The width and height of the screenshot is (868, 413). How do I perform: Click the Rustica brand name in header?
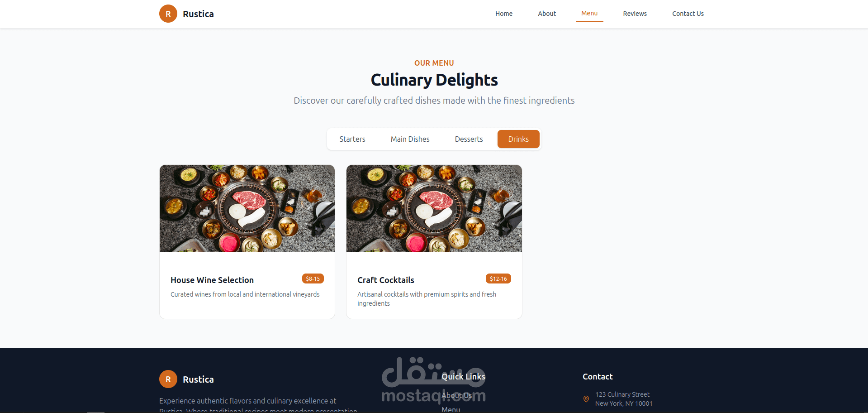(198, 14)
